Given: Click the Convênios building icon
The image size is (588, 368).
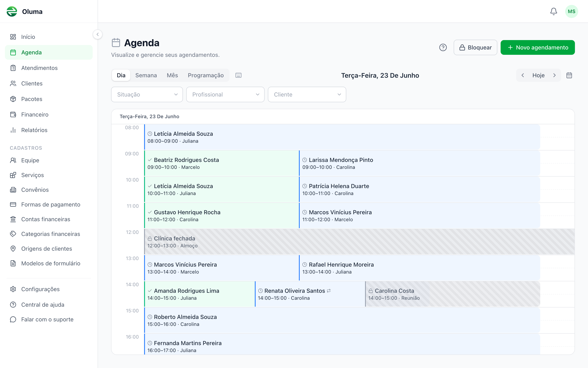Looking at the screenshot, I should point(13,190).
